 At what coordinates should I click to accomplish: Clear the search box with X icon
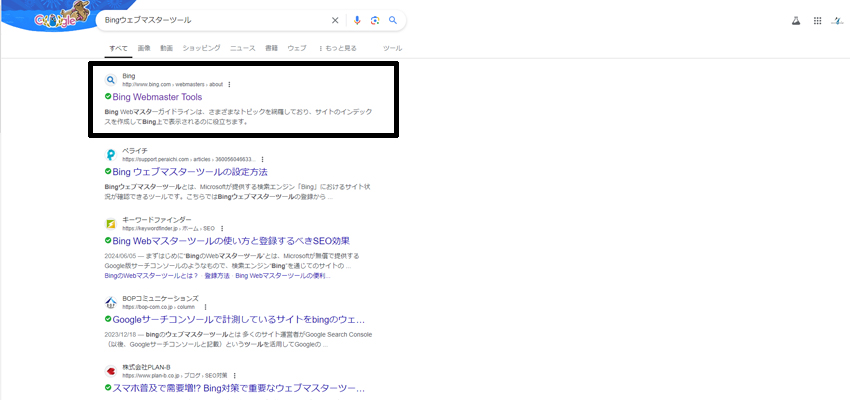pos(335,21)
